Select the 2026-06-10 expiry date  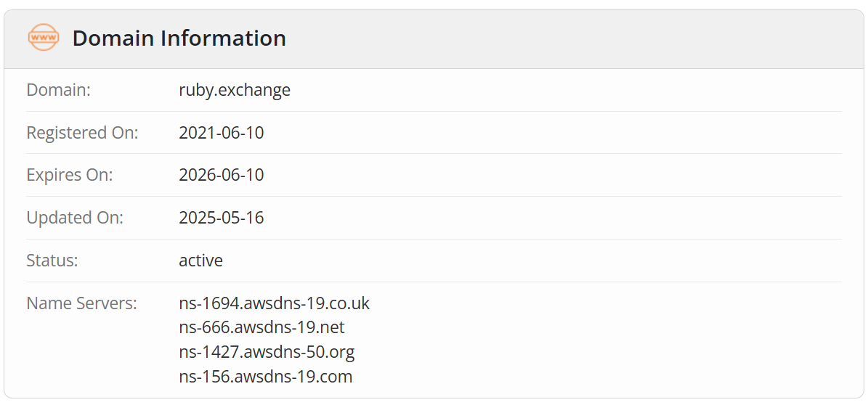click(222, 176)
